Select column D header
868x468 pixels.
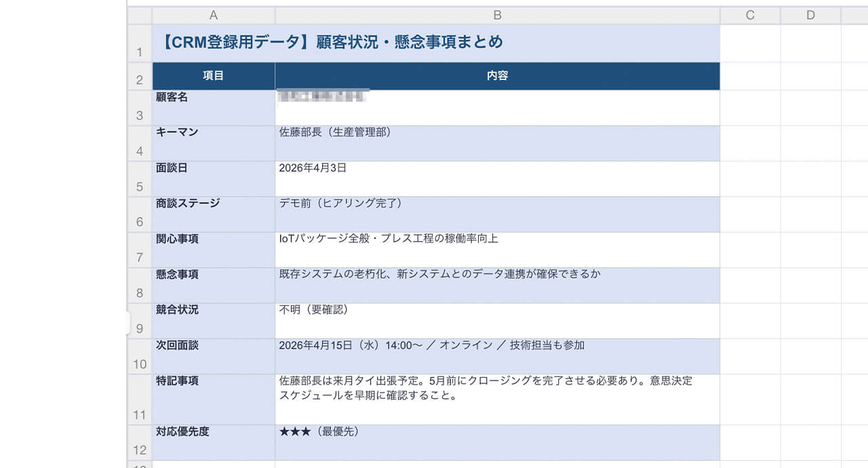pos(810,16)
